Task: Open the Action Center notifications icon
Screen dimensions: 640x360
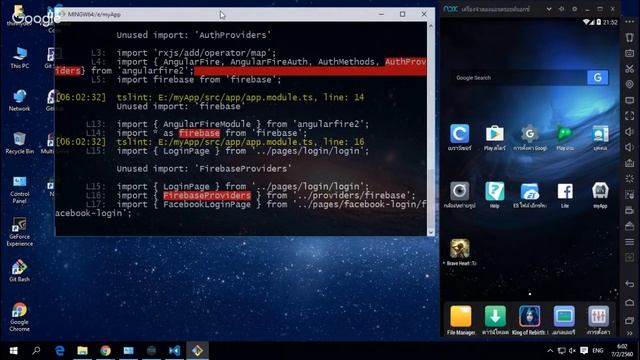Action: click(584, 351)
